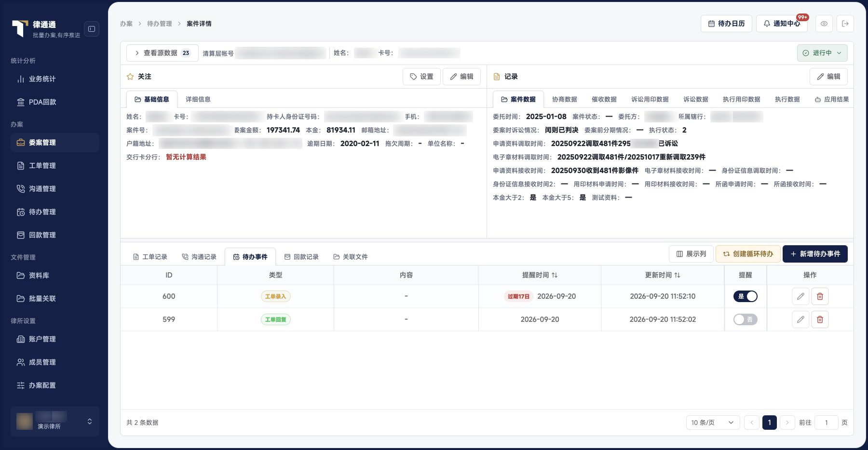Click 展示列 columns button

click(x=691, y=254)
